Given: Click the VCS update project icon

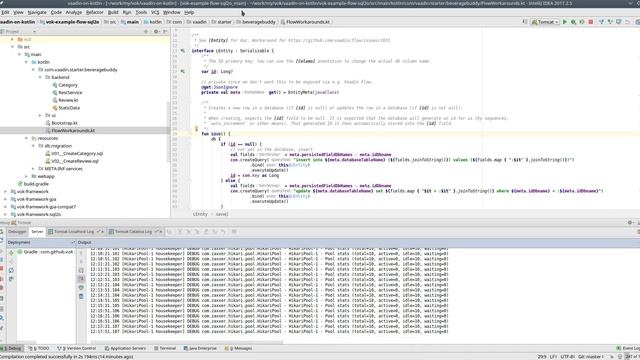Looking at the screenshot, I should point(602,22).
